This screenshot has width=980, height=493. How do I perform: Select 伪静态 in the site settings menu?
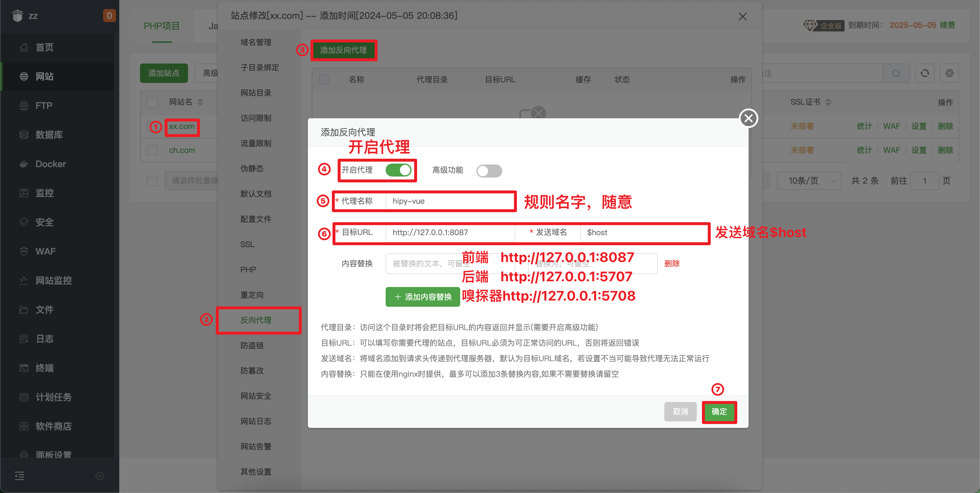pos(251,168)
